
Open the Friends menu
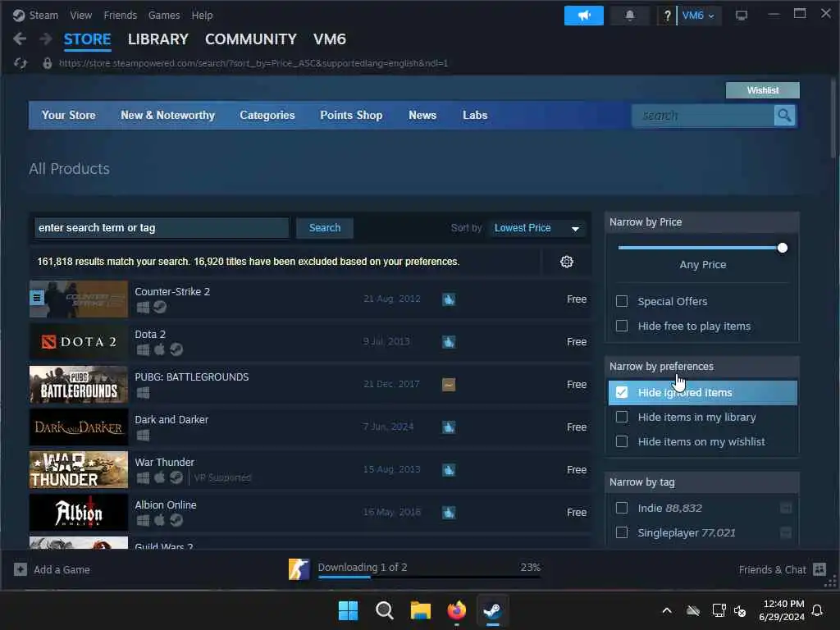pyautogui.click(x=121, y=15)
